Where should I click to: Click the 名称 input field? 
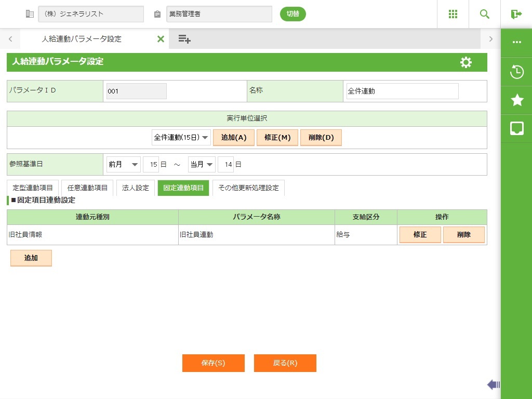pyautogui.click(x=402, y=91)
